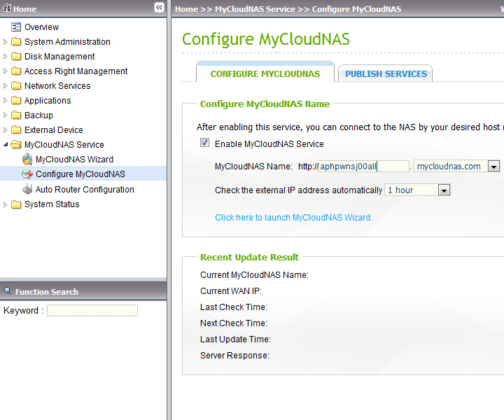Open the mycloudnas.com domain dropdown

[x=493, y=167]
